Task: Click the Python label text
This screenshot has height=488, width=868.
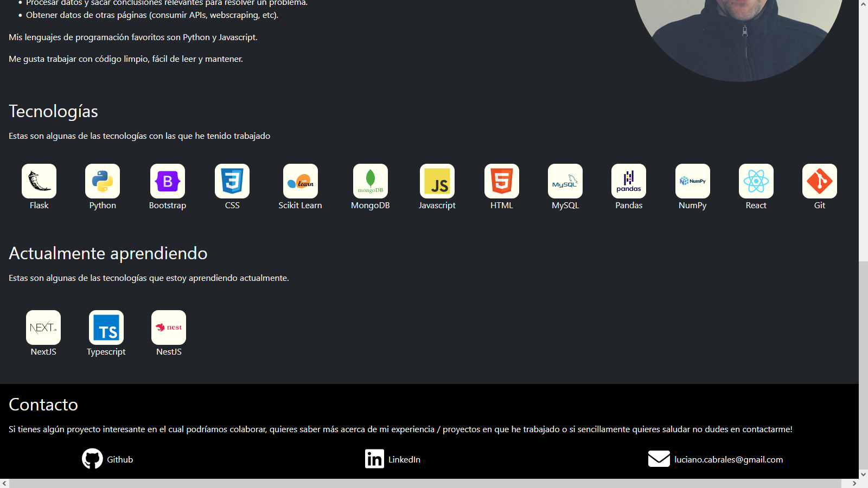Action: tap(103, 206)
